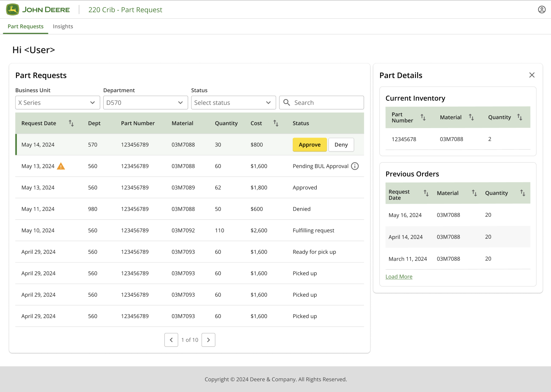Viewport: 551px width, 392px height.
Task: Go to next page of requests
Action: click(208, 340)
